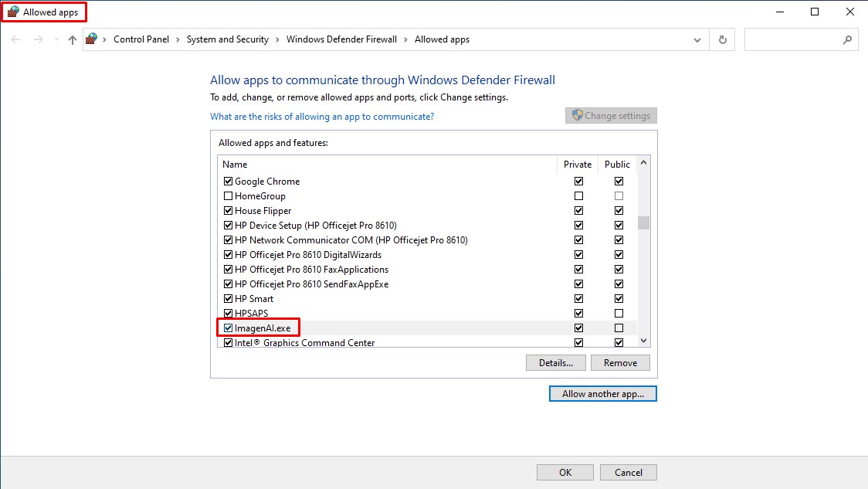This screenshot has width=868, height=489.
Task: Enable Public access for ImagenAI.exe
Action: (x=619, y=328)
